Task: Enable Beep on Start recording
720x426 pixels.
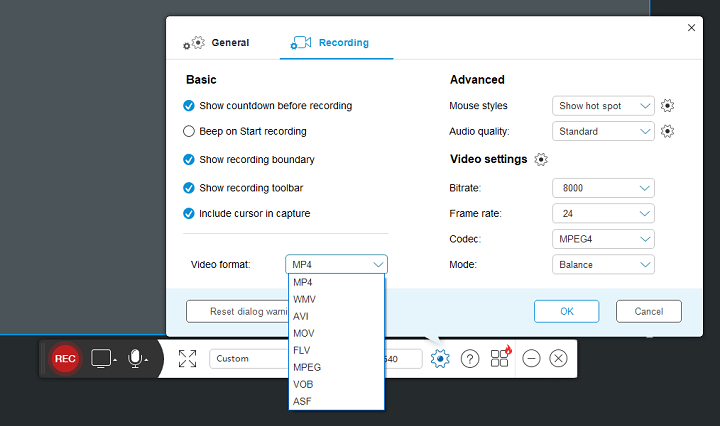Action: click(189, 131)
